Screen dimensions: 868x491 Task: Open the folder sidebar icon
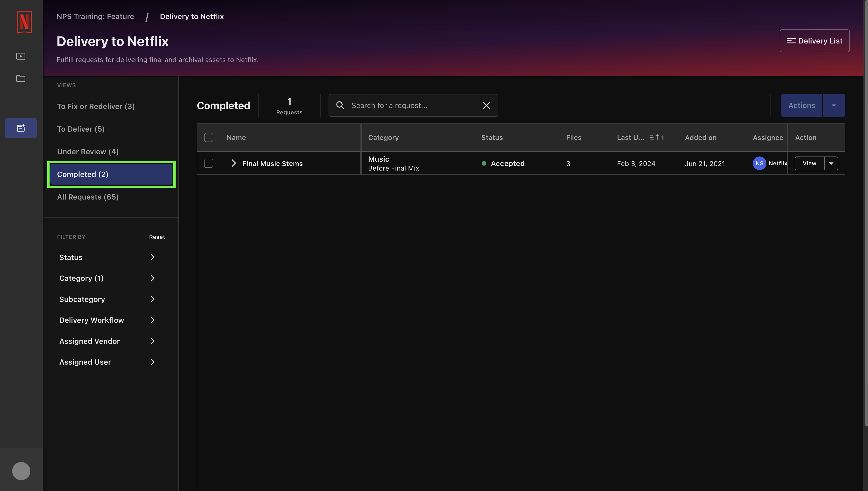tap(21, 78)
